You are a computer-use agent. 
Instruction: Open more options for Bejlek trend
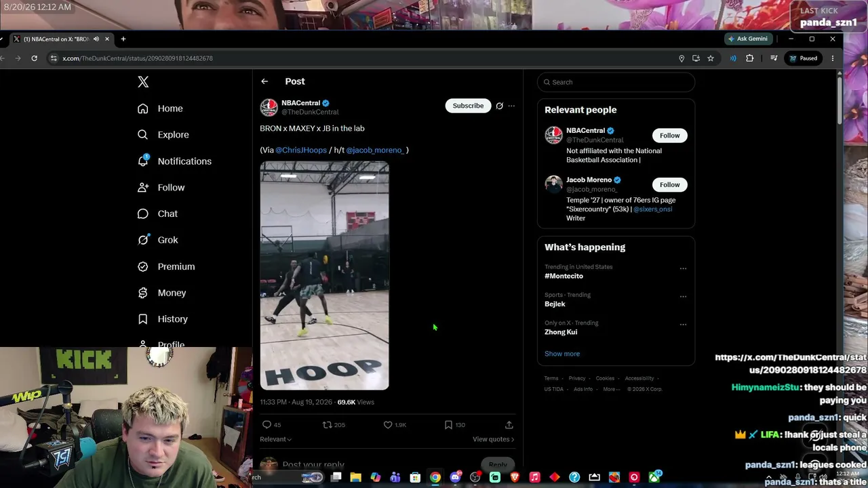coord(683,296)
